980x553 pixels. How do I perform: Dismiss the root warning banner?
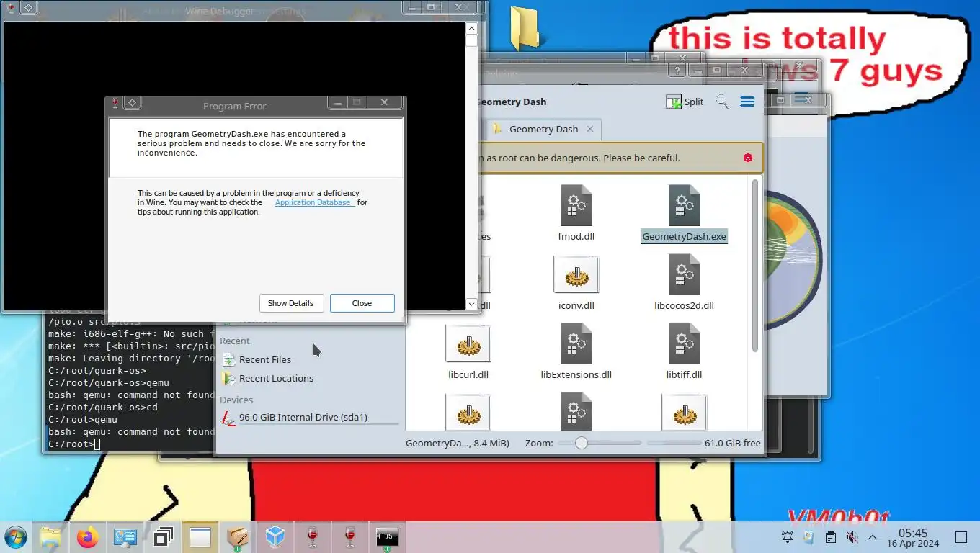click(x=748, y=158)
